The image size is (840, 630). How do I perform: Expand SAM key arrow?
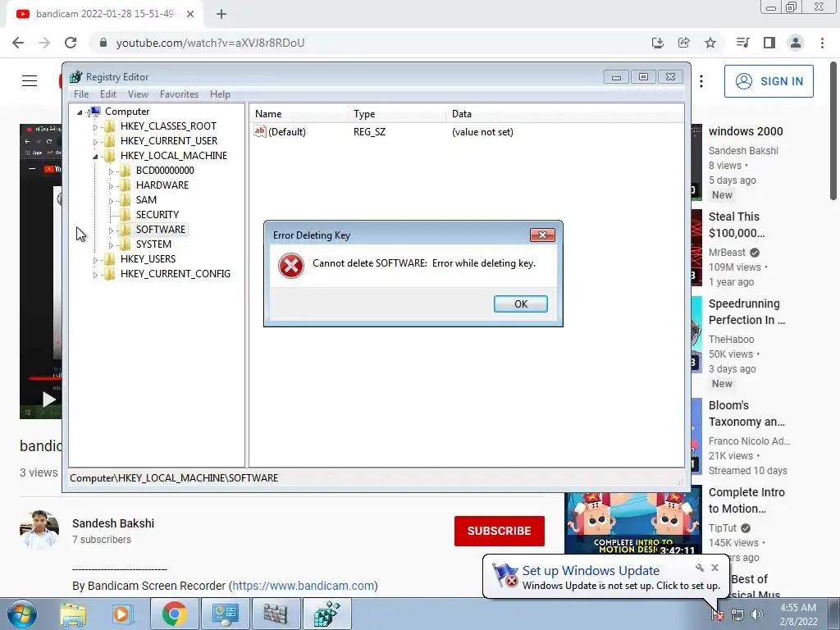(111, 201)
